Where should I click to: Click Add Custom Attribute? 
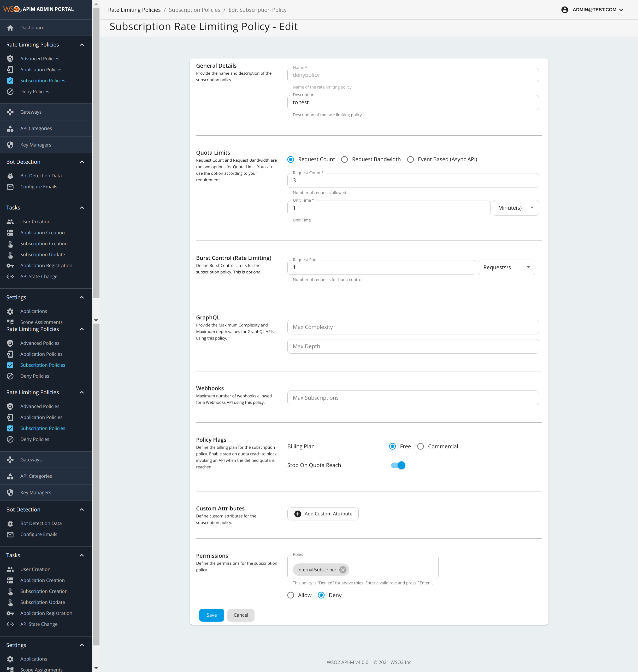tap(322, 514)
